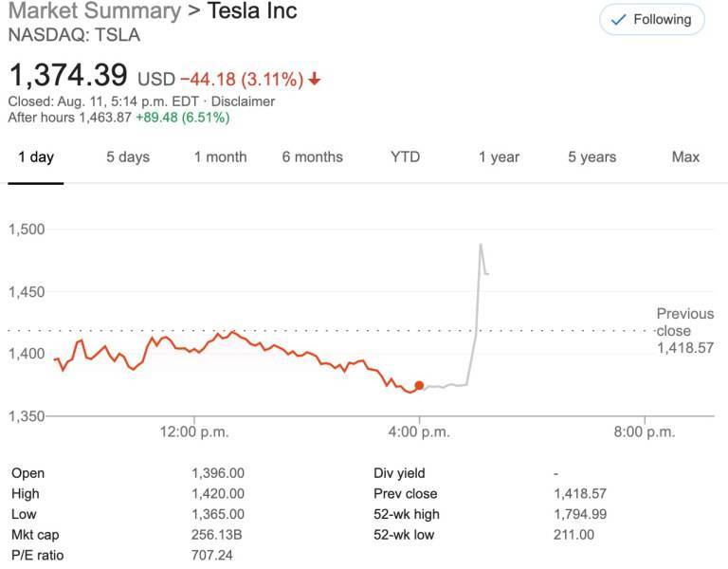The image size is (728, 569).
Task: Switch to the 5 days tab
Action: coord(128,157)
